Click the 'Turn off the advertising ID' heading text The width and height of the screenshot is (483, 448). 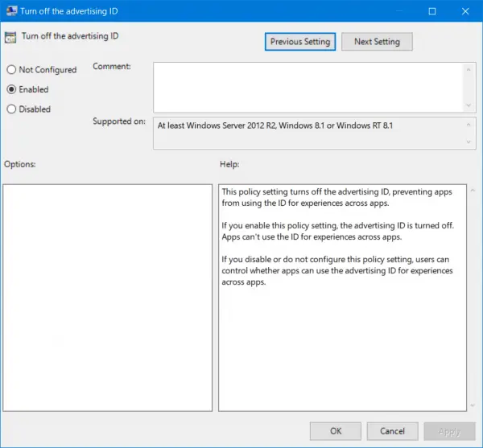pyautogui.click(x=70, y=36)
